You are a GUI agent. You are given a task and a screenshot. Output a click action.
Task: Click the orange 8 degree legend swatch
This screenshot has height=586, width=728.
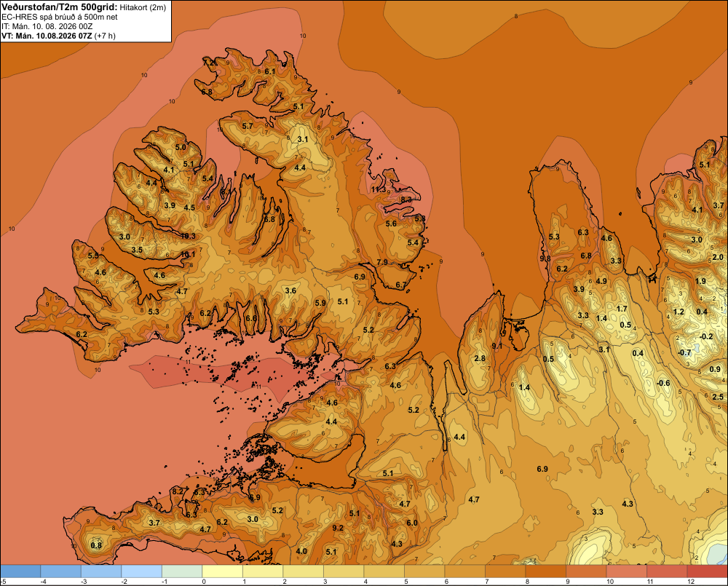point(545,571)
